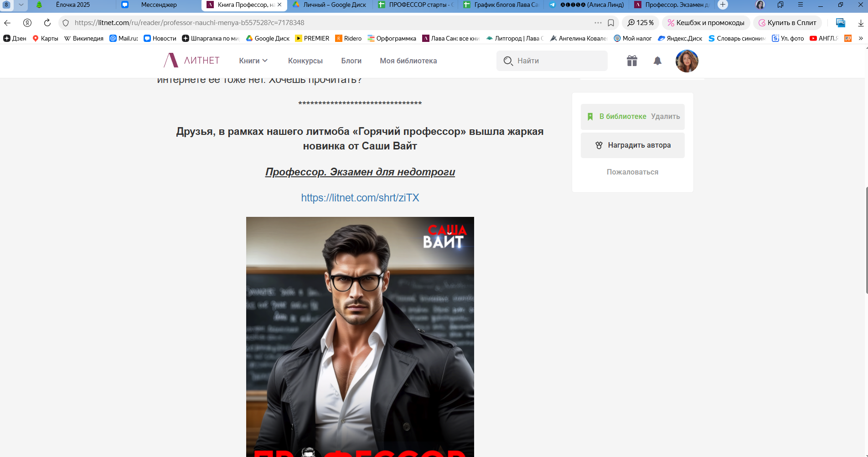Viewport: 868px width, 457px height.
Task: Open the page zoom 125 % control
Action: (x=641, y=23)
